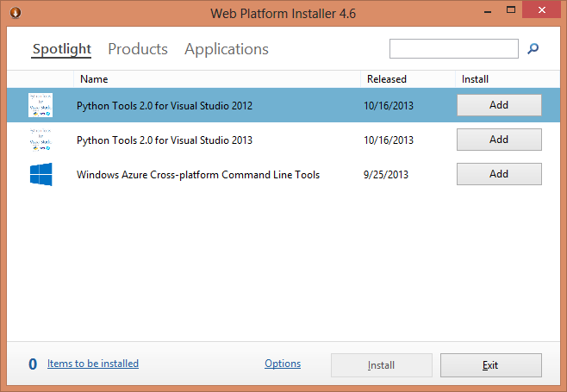The image size is (567, 392).
Task: Click the Windows Azure logo icon
Action: tap(40, 174)
